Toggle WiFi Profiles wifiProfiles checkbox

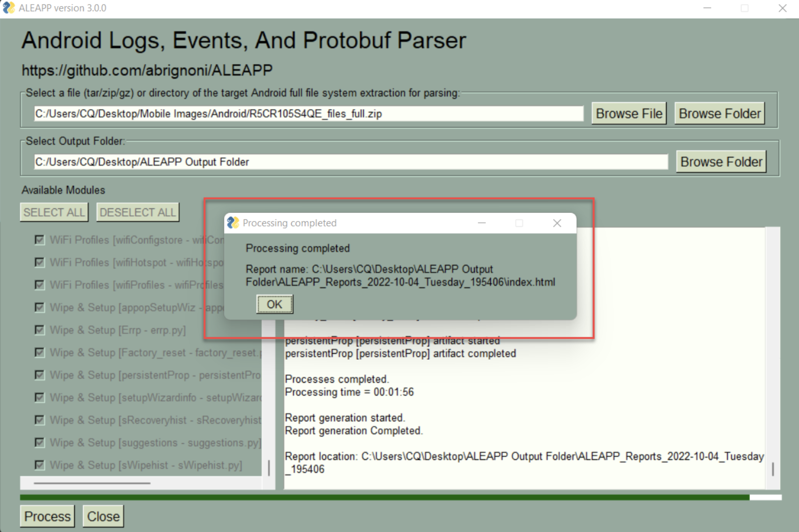(x=40, y=285)
